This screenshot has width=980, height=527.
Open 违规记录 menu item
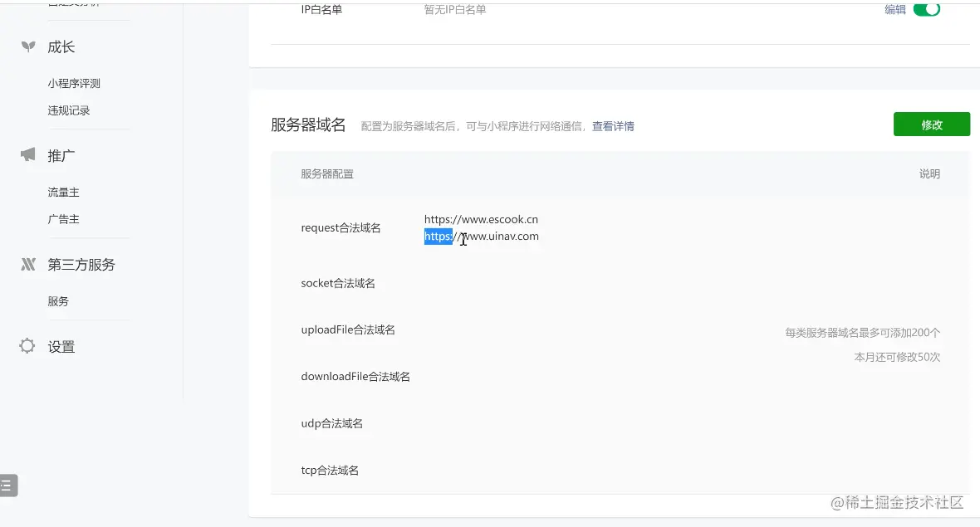pos(69,110)
